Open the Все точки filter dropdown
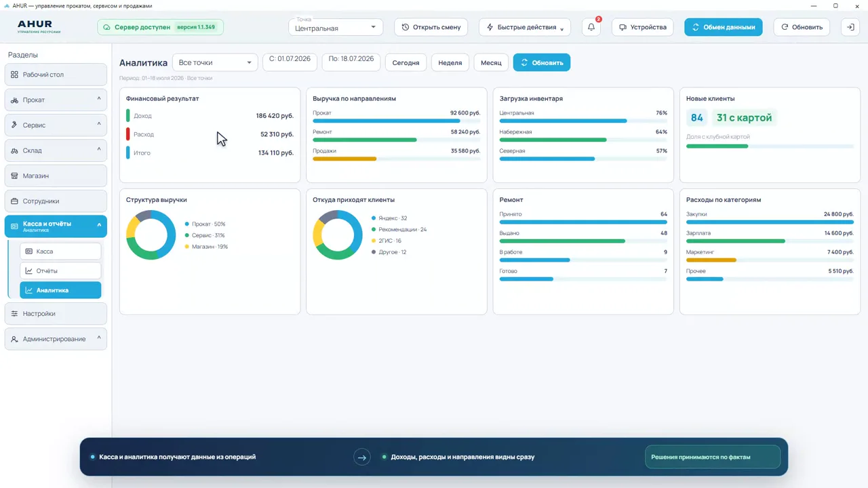 [215, 62]
